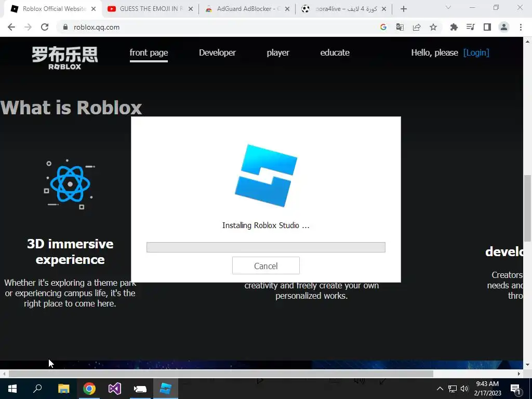Click the text 'personalized works.'
532x399 pixels.
(x=312, y=296)
